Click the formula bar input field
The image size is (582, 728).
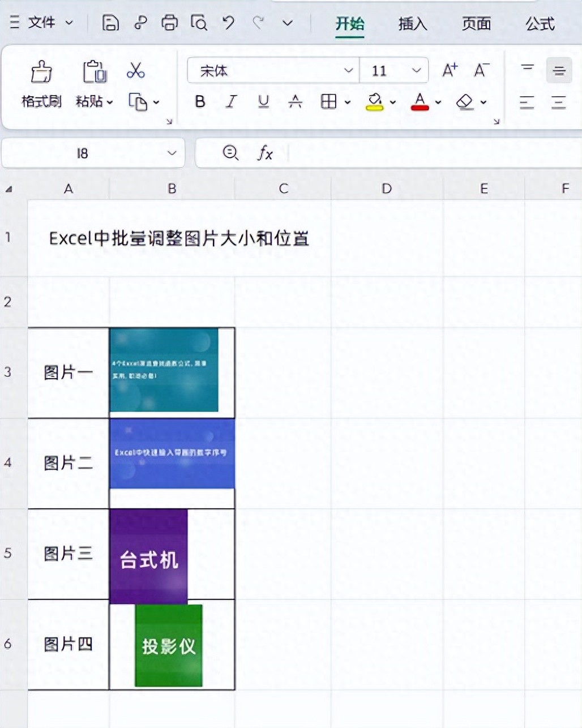pyautogui.click(x=434, y=153)
